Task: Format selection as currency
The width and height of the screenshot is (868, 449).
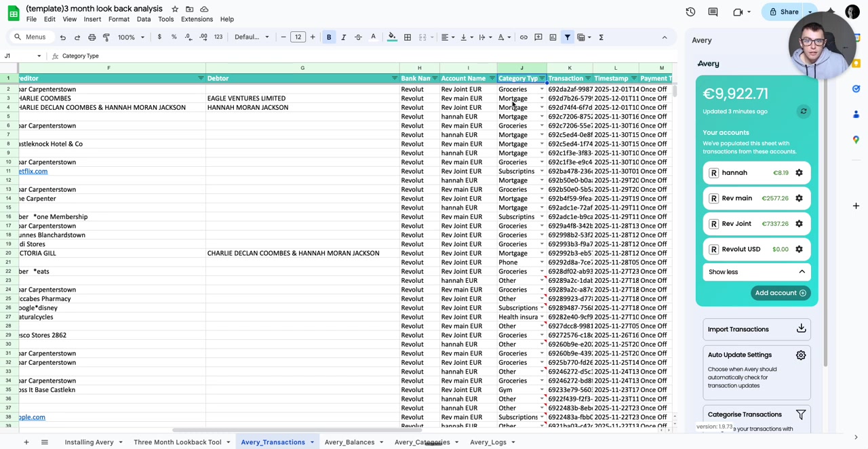Action: 159,37
